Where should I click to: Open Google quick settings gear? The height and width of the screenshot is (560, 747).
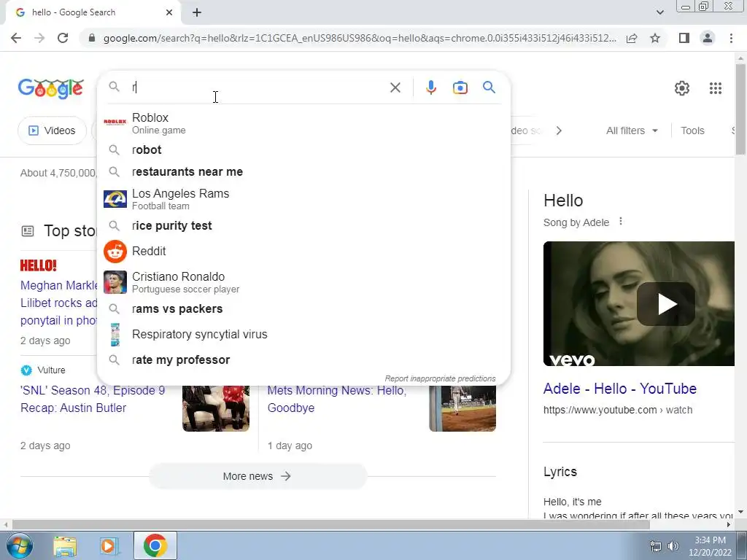coord(682,88)
